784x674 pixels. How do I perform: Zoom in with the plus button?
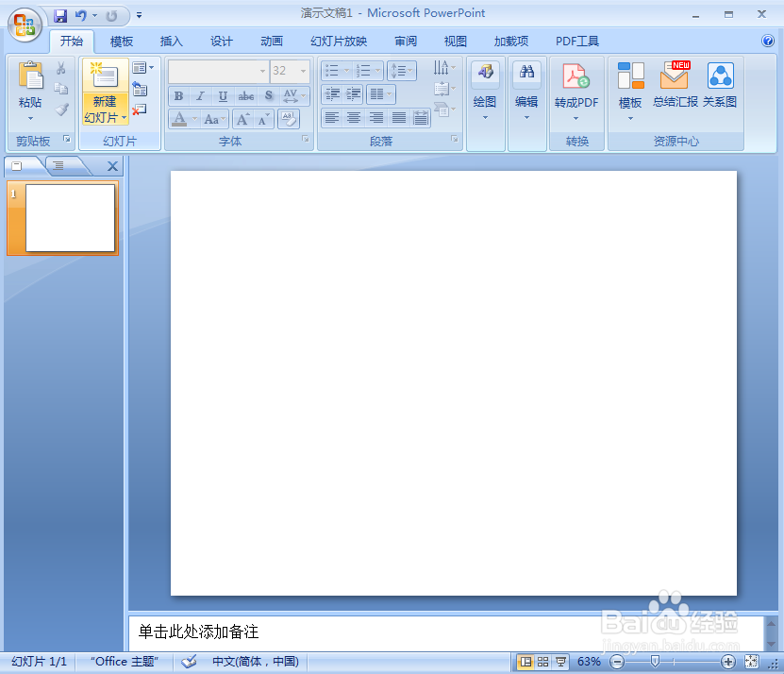pyautogui.click(x=728, y=662)
